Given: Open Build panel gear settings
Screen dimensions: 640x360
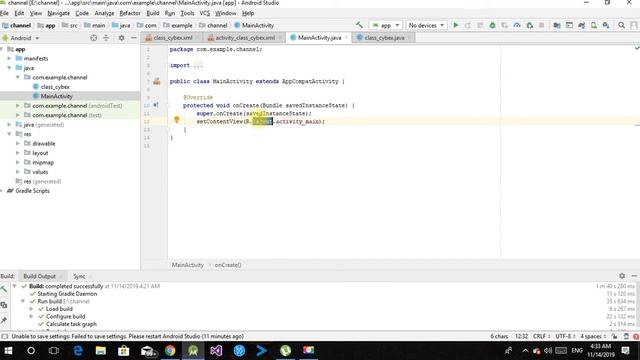Looking at the screenshot, I should pyautogui.click(x=622, y=276).
